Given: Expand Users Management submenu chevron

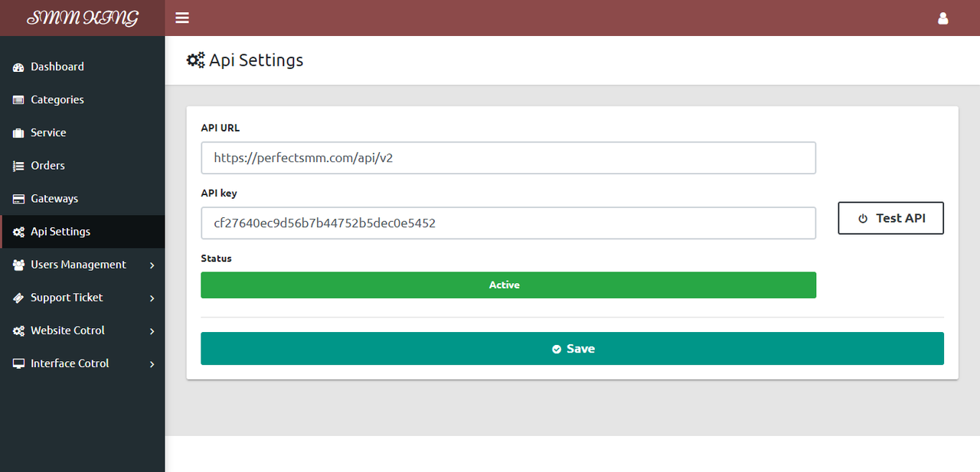Looking at the screenshot, I should (152, 265).
